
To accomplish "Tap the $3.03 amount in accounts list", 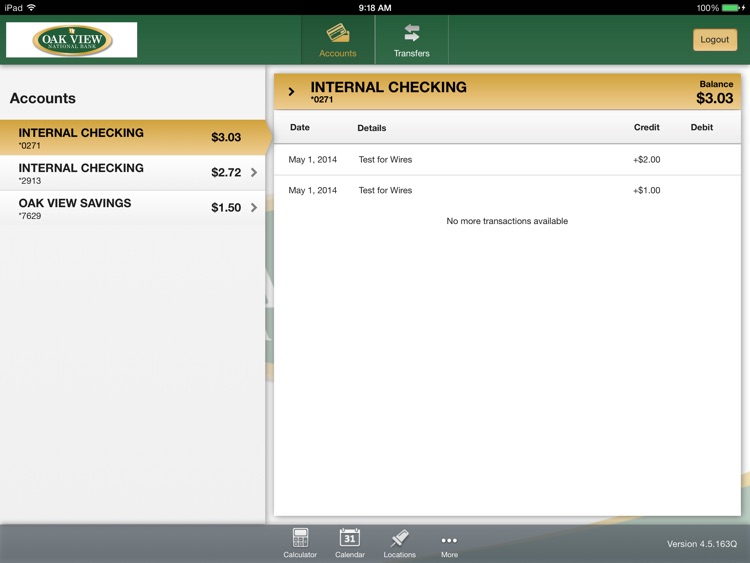I will tap(226, 137).
